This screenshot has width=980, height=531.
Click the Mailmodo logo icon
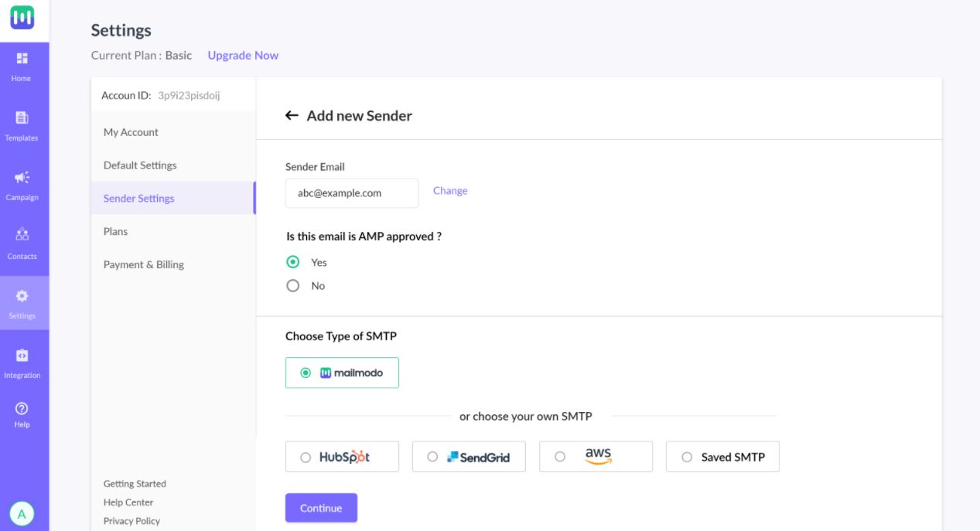22,19
